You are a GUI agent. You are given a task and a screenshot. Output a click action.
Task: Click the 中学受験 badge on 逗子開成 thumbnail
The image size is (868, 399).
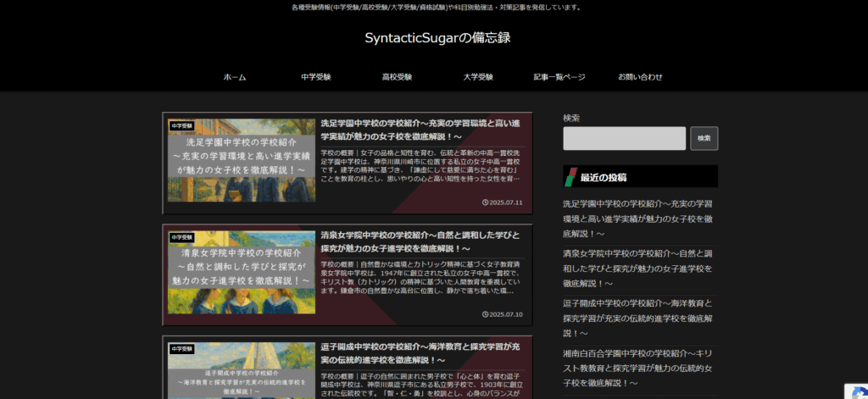pyautogui.click(x=182, y=348)
